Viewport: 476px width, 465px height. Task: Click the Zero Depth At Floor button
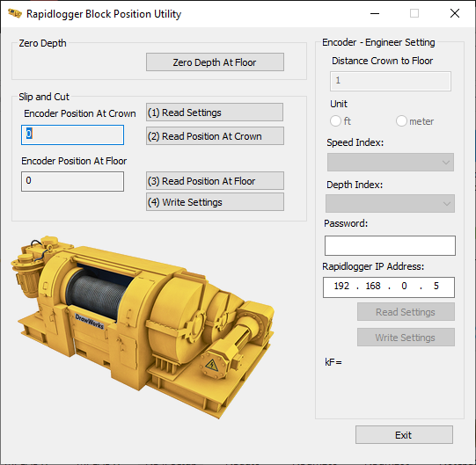click(215, 62)
